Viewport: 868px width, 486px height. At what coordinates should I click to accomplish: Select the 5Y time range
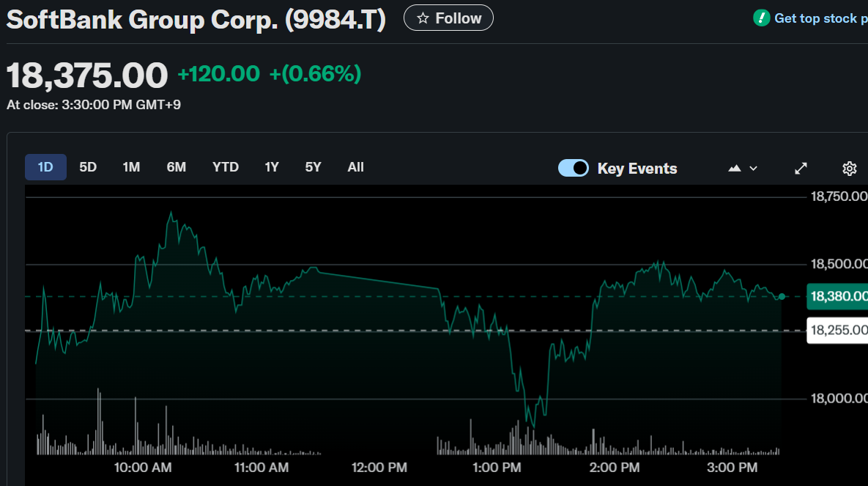pyautogui.click(x=314, y=167)
